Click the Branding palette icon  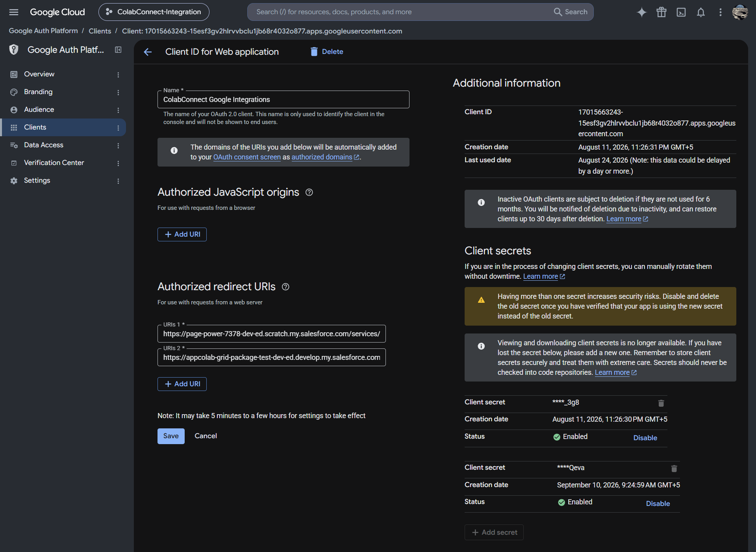coord(14,92)
